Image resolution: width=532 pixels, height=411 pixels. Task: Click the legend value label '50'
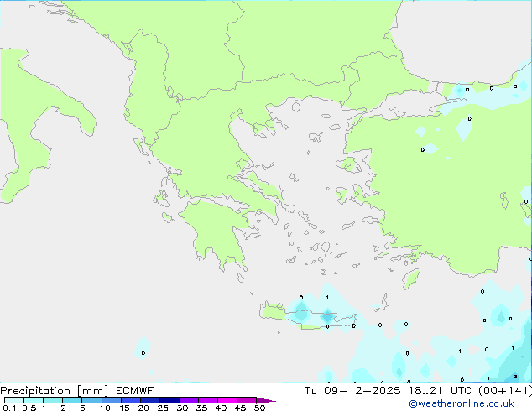(259, 408)
